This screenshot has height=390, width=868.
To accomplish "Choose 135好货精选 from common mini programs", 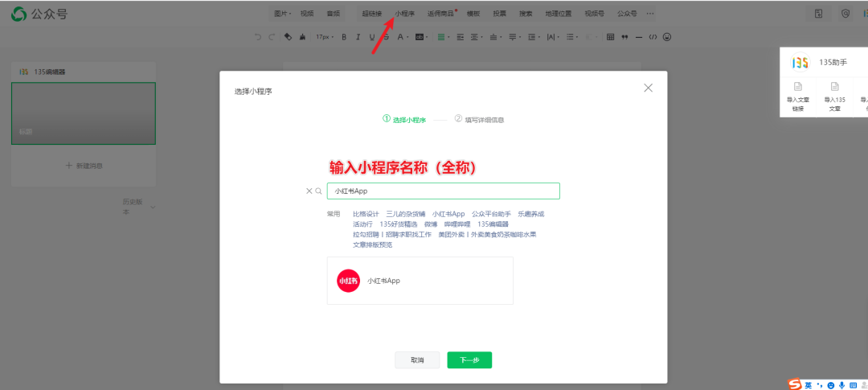I will (x=399, y=224).
